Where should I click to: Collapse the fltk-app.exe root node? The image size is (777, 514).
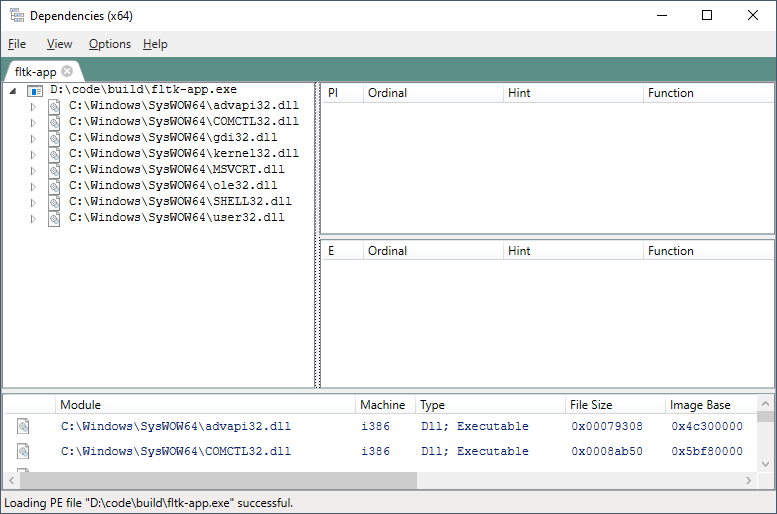tap(12, 90)
